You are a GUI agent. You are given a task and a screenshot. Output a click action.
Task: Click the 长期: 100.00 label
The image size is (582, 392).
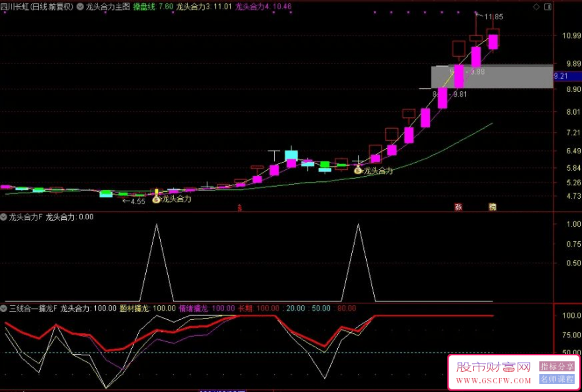coord(259,308)
